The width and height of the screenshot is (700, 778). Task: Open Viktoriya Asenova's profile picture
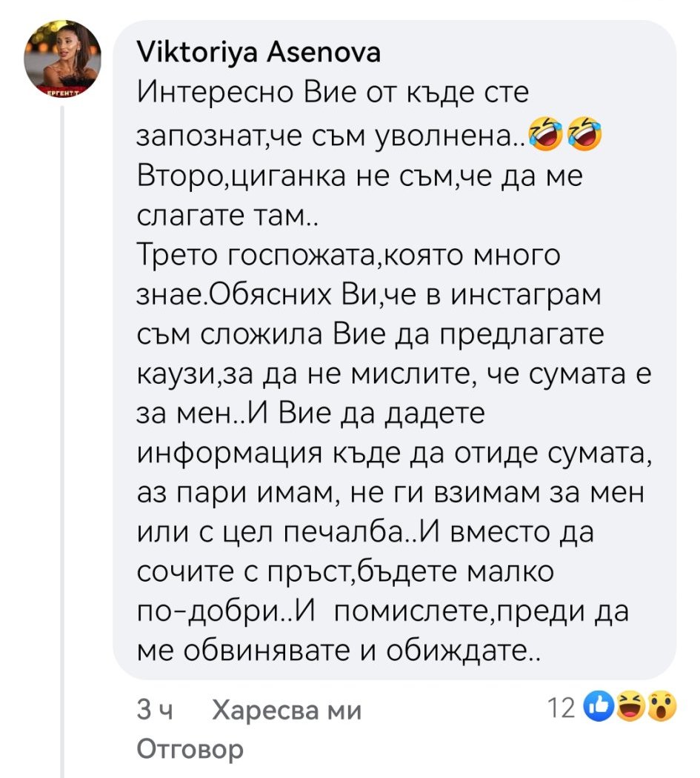coord(62,63)
